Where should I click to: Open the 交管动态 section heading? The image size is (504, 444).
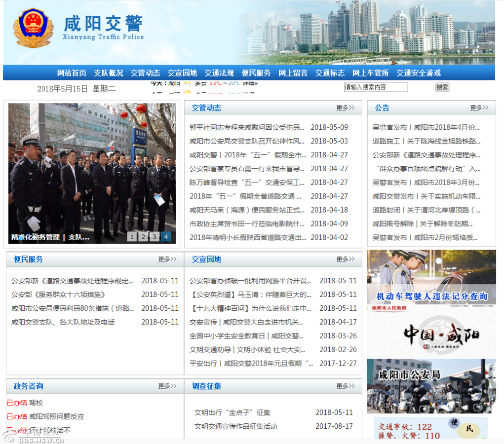coord(206,108)
